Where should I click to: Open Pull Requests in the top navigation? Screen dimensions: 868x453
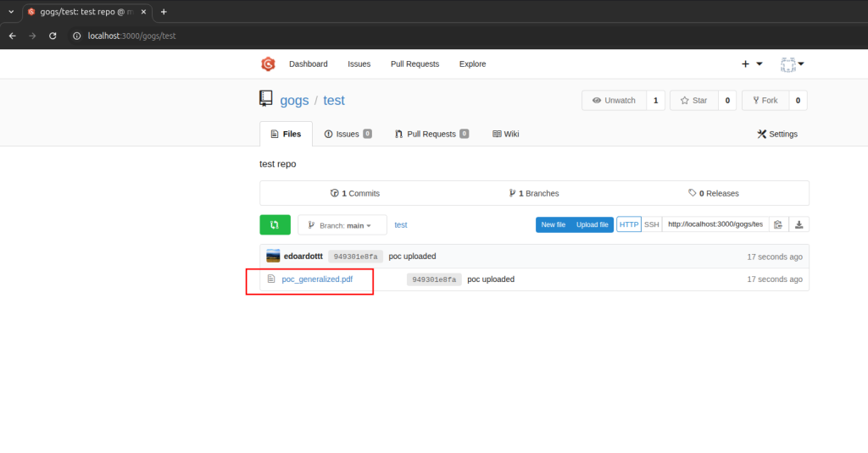(x=415, y=64)
